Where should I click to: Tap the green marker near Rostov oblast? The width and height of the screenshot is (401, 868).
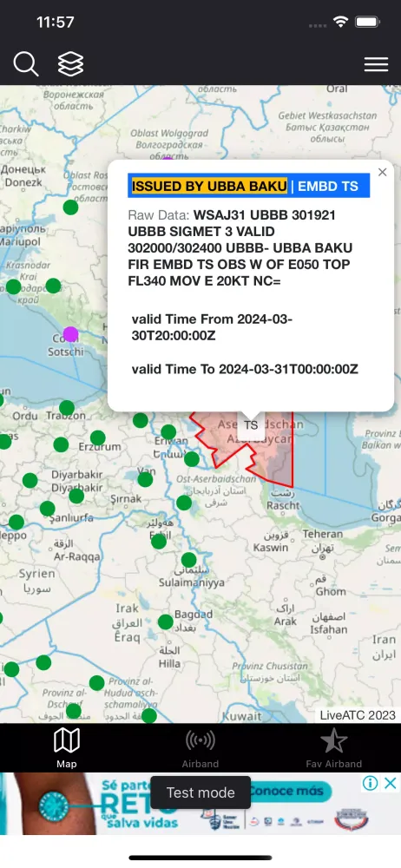(x=70, y=207)
